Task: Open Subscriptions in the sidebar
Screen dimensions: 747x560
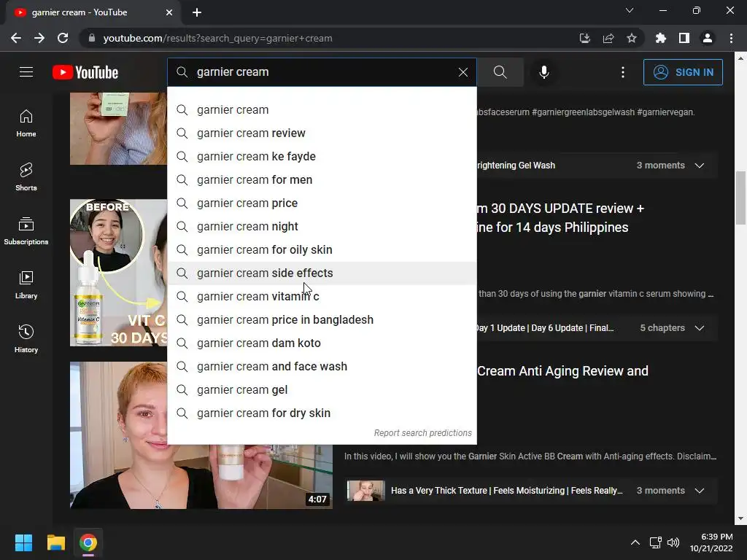Action: (26, 231)
